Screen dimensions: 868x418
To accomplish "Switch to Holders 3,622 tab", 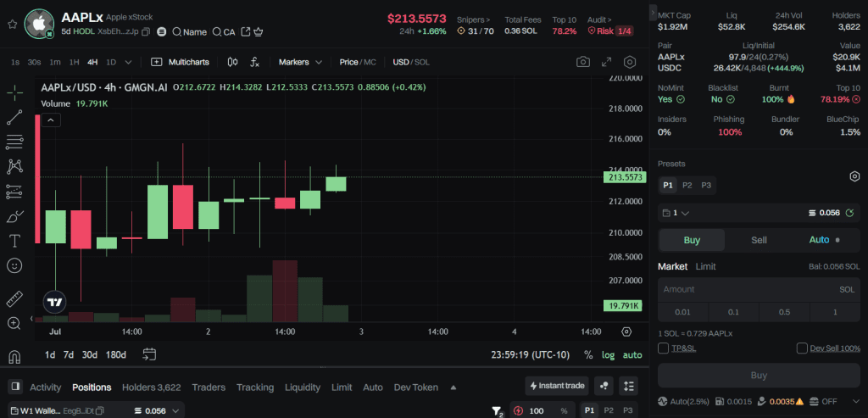I will pos(151,387).
